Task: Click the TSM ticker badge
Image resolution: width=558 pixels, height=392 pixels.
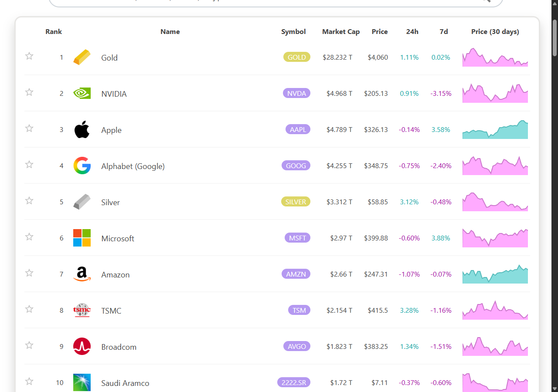Action: (x=299, y=310)
